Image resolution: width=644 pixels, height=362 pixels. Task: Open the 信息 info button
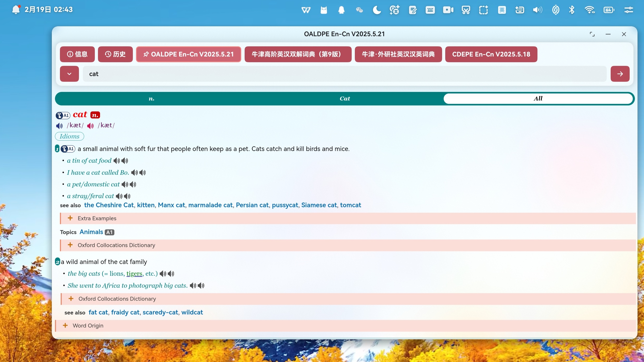click(77, 54)
